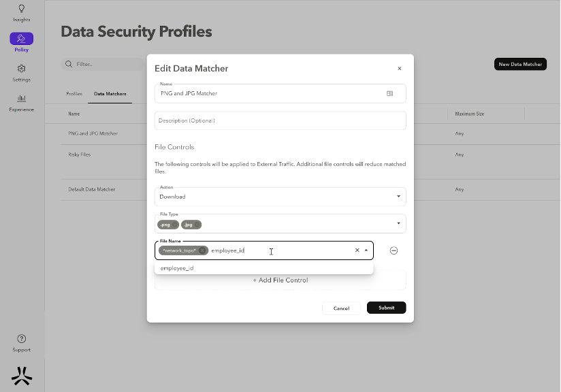Click the Description (Optional) field

pyautogui.click(x=280, y=120)
